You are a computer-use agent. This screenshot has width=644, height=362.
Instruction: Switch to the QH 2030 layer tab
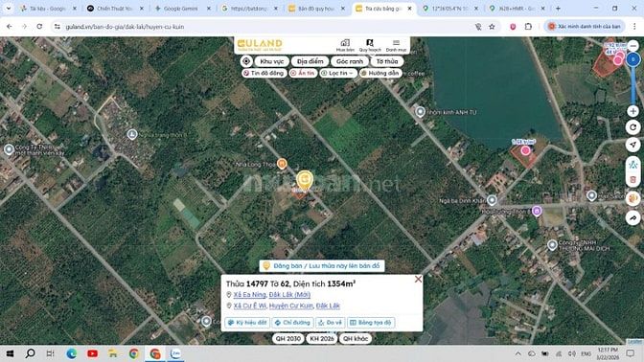[287, 339]
